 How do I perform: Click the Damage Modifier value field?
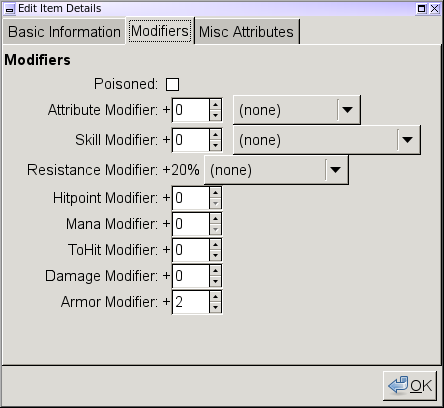pos(191,276)
